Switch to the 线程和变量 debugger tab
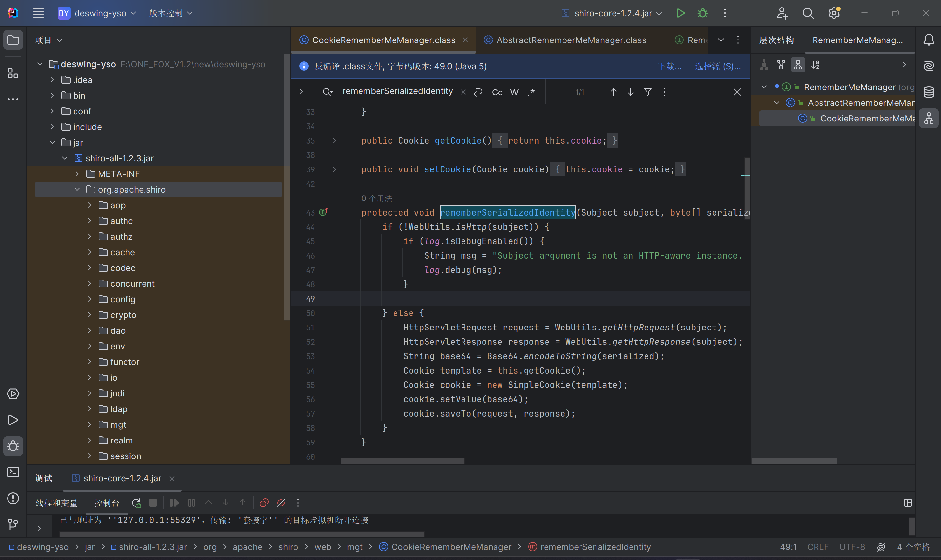 [x=57, y=503]
